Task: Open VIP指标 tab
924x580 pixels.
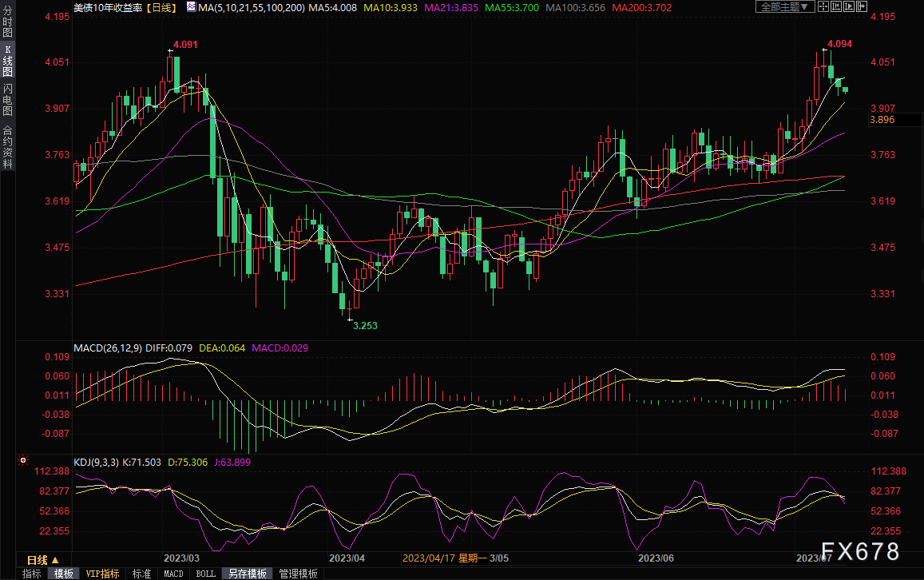Action: tap(102, 574)
